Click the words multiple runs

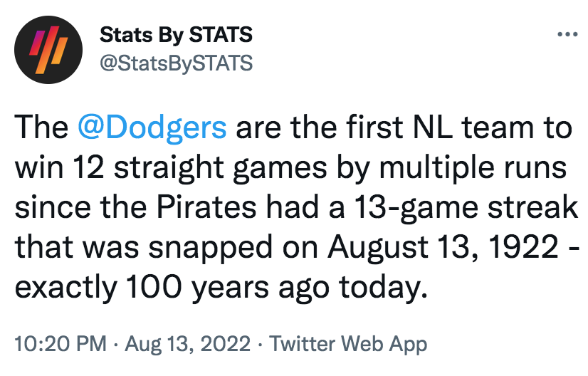(x=473, y=168)
